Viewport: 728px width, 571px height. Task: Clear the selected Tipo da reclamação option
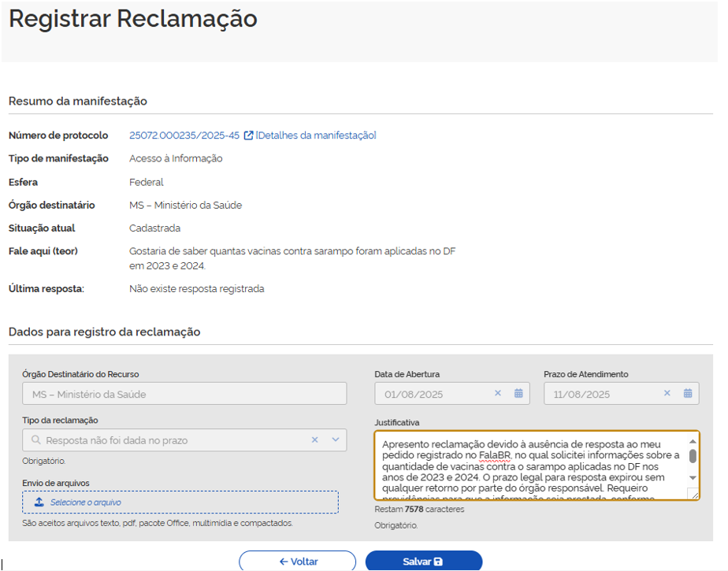pos(314,440)
